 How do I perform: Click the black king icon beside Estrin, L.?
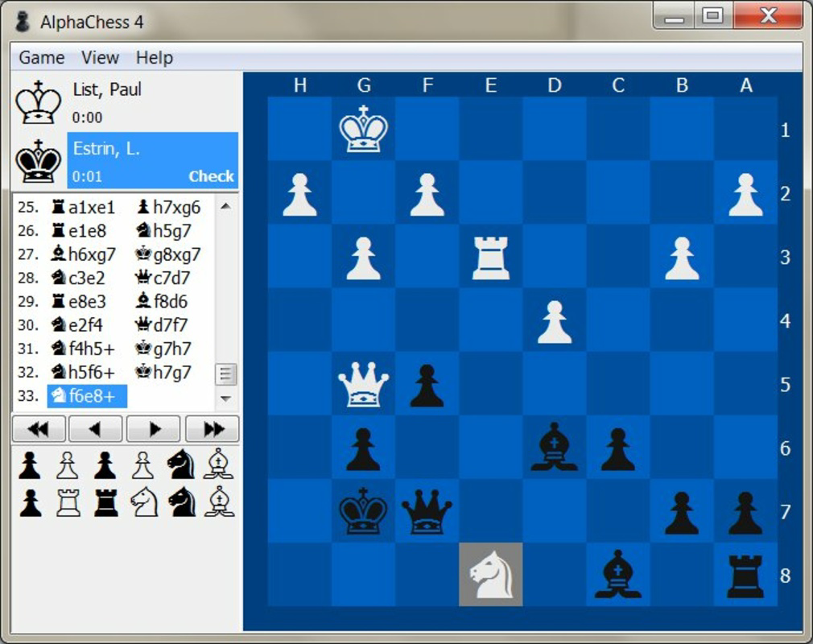pos(38,162)
